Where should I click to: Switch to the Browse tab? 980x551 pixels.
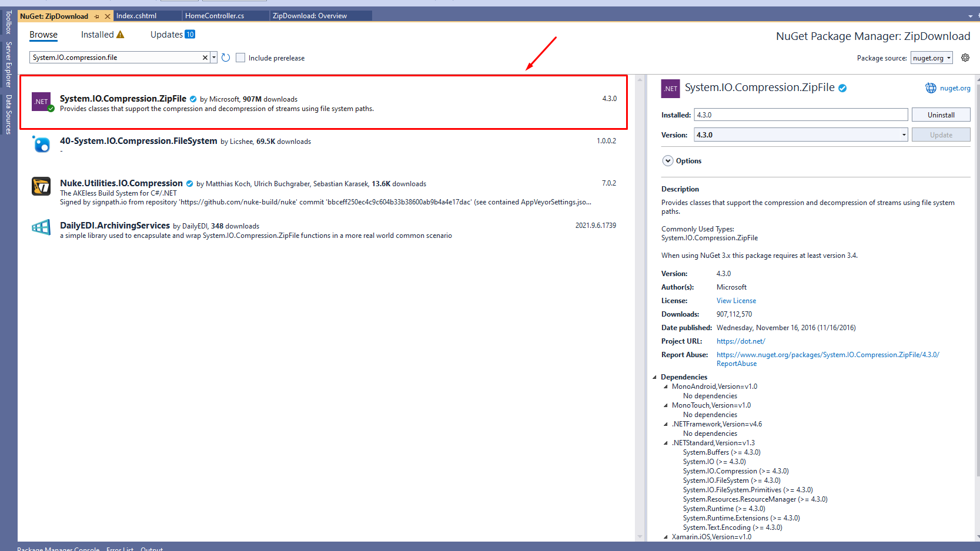tap(44, 35)
